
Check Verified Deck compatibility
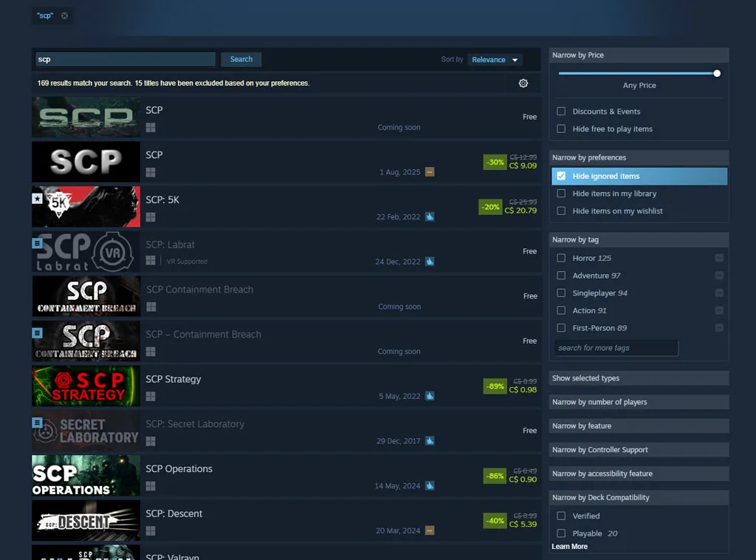point(561,516)
